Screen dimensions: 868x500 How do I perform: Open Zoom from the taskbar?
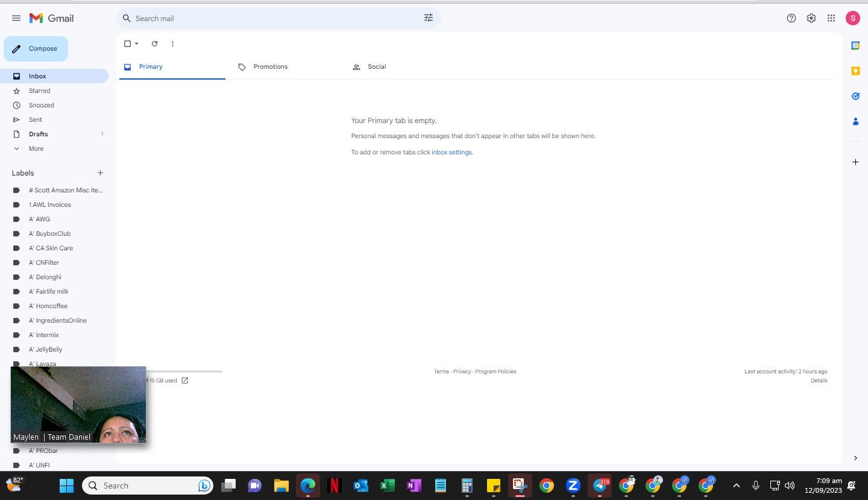573,486
